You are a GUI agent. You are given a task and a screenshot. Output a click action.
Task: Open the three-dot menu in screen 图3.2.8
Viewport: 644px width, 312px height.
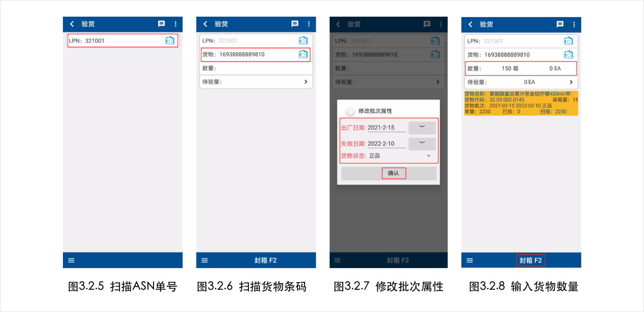(x=574, y=24)
